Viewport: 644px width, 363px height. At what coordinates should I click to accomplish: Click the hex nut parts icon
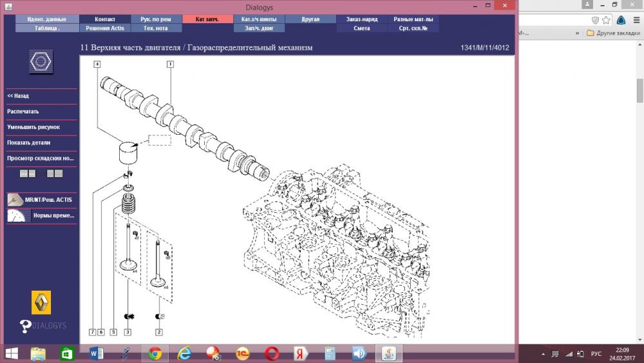41,62
